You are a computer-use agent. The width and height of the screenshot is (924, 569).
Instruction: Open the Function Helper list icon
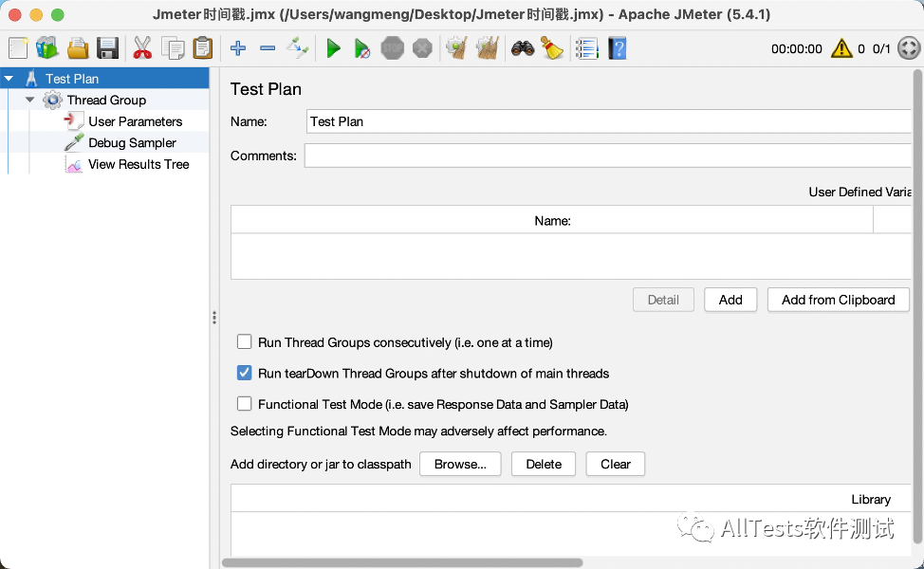click(x=587, y=48)
